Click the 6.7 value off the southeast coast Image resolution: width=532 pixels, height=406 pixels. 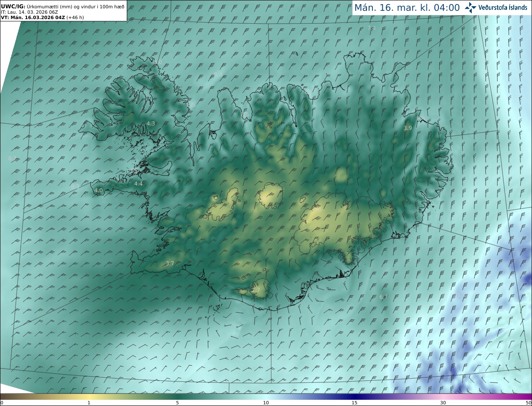[384, 297]
